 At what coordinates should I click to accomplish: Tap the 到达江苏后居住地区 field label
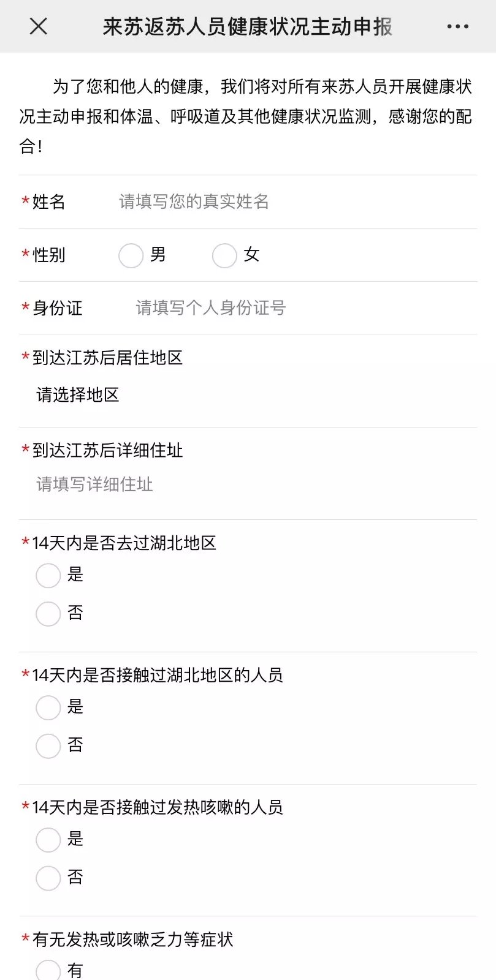pos(108,358)
